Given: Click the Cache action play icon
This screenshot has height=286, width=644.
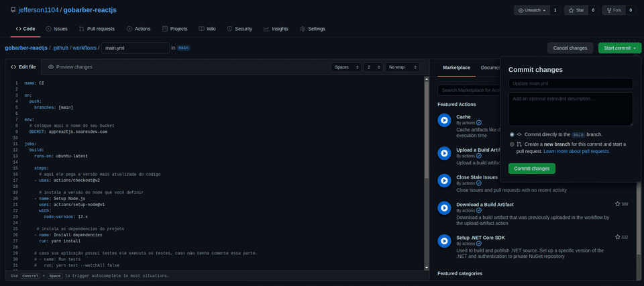Looking at the screenshot, I should (x=443, y=120).
